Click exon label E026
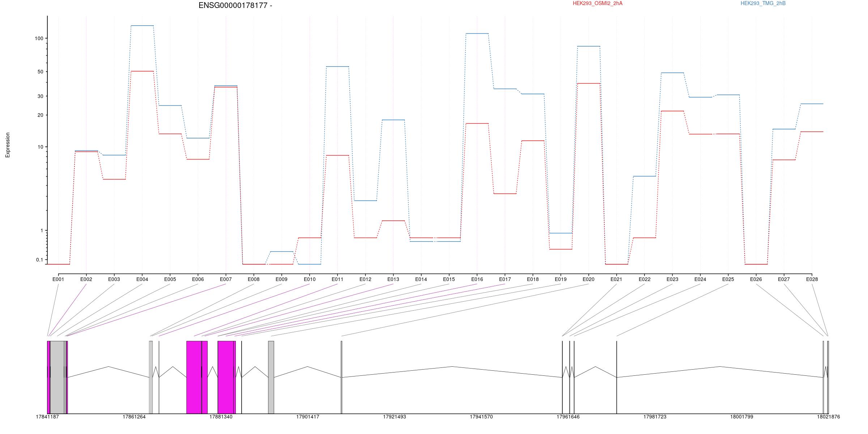The height and width of the screenshot is (434, 868). coord(756,279)
